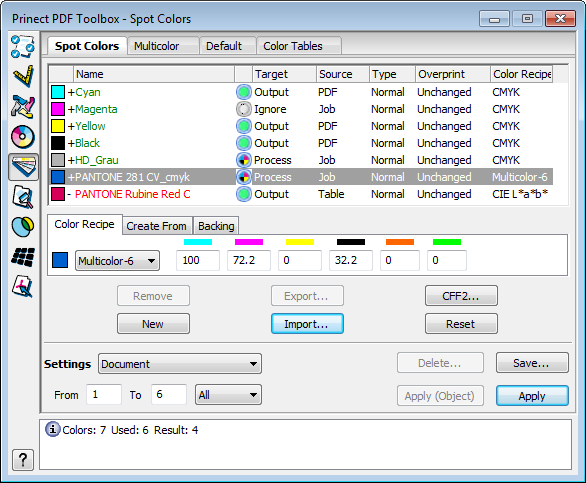
Task: Click the Apply button
Action: click(532, 396)
